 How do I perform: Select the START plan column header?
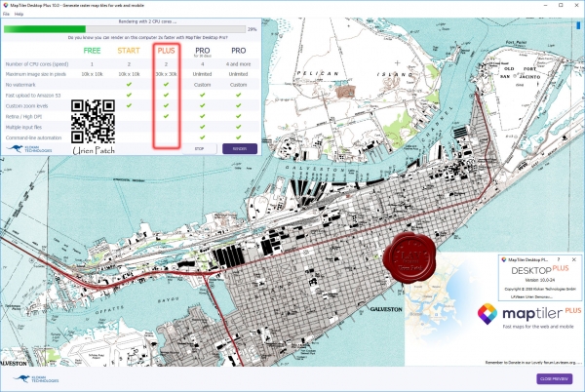[129, 51]
